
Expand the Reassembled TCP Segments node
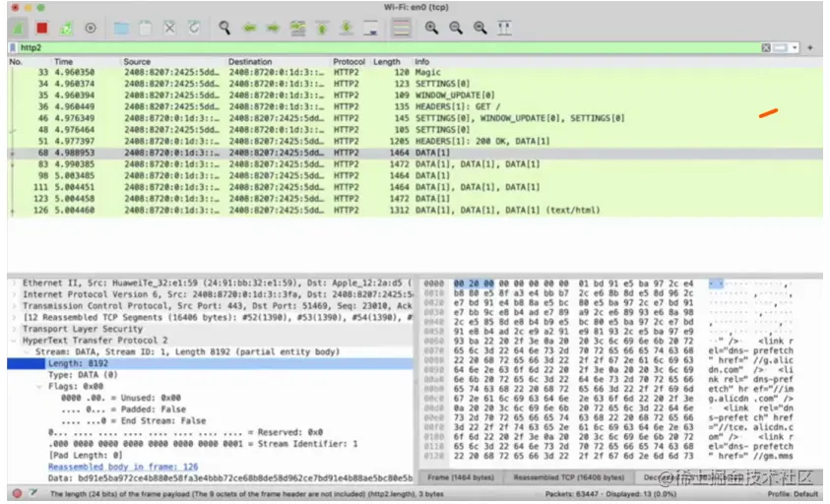point(15,318)
